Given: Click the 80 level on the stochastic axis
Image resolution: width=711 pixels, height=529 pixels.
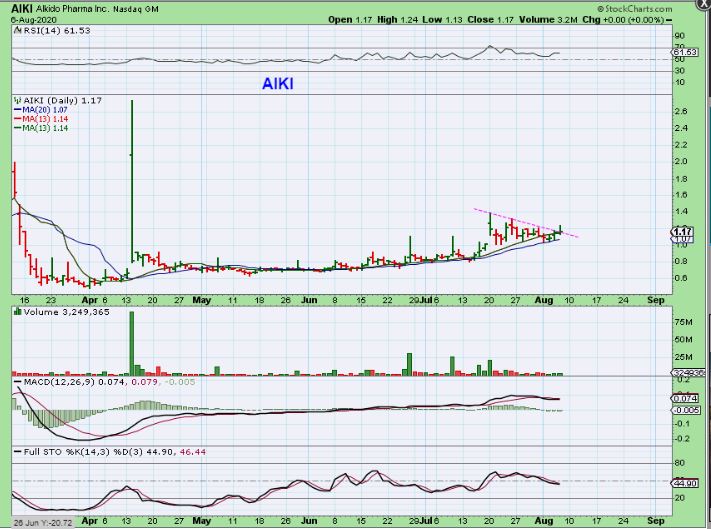Looking at the screenshot, I should point(681,463).
